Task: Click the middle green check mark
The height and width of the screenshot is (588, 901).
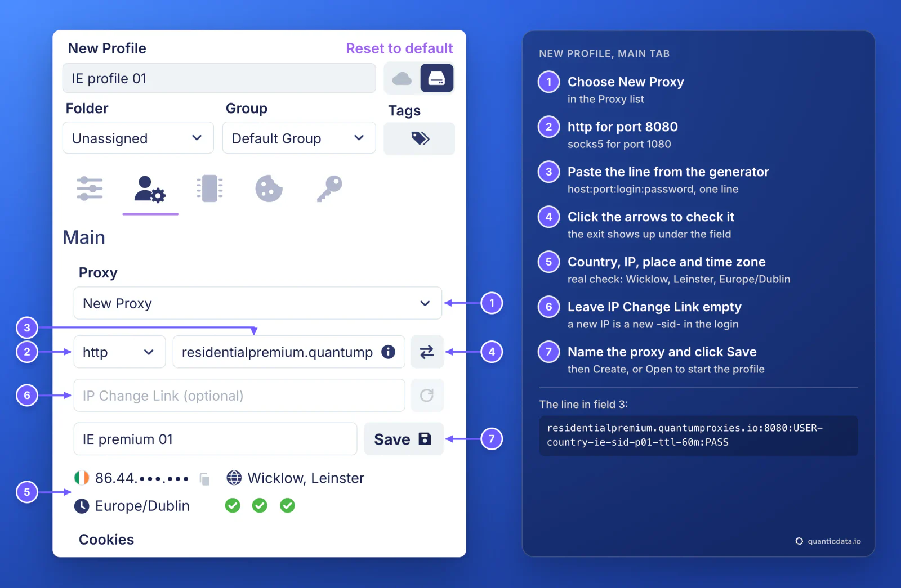Action: click(260, 506)
